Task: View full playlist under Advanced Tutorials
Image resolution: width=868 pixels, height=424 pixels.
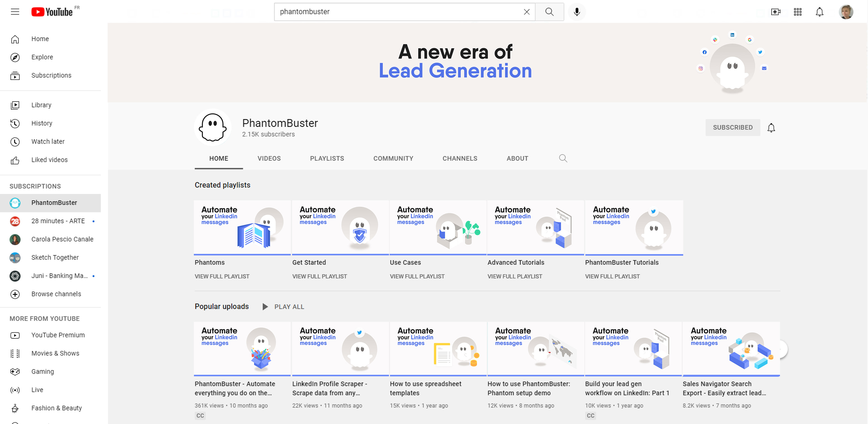Action: pos(514,276)
